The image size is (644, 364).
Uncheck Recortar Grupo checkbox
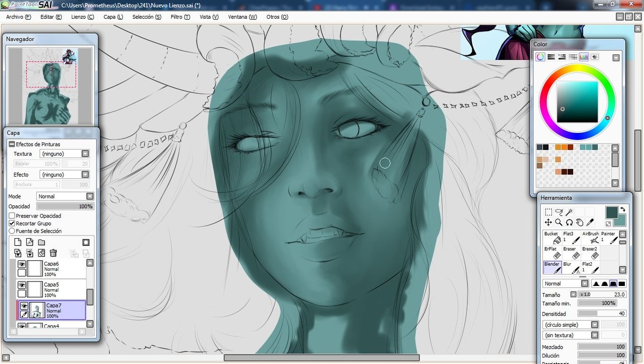12,223
